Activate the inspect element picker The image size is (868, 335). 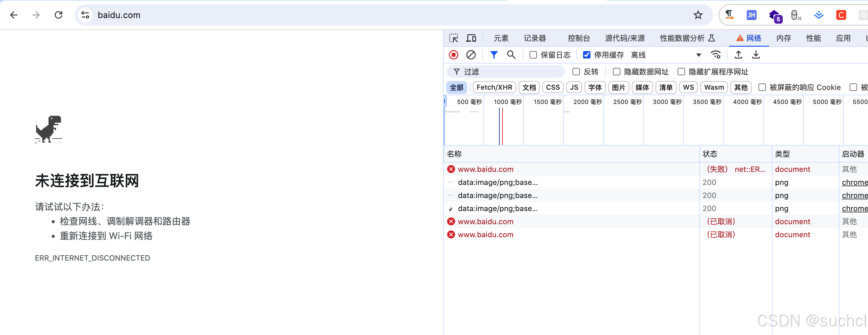tap(454, 38)
